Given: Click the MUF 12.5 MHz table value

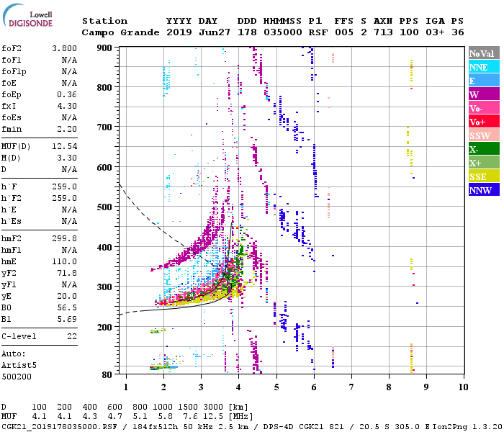Looking at the screenshot, I should [213, 417].
